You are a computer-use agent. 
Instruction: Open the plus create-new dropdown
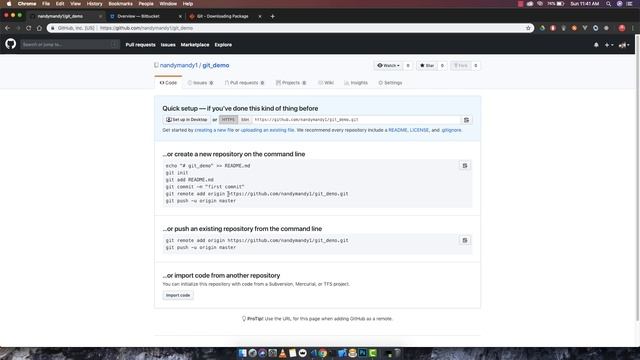click(x=609, y=45)
